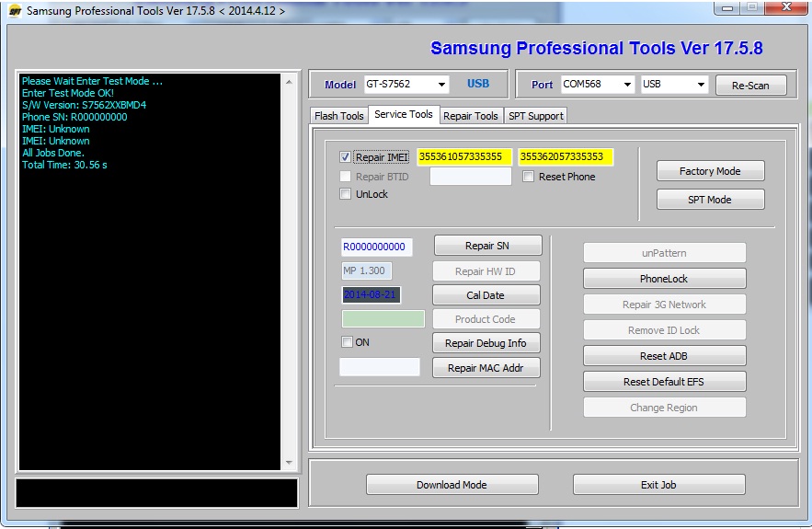
Task: Click the PhoneLock button
Action: click(665, 279)
